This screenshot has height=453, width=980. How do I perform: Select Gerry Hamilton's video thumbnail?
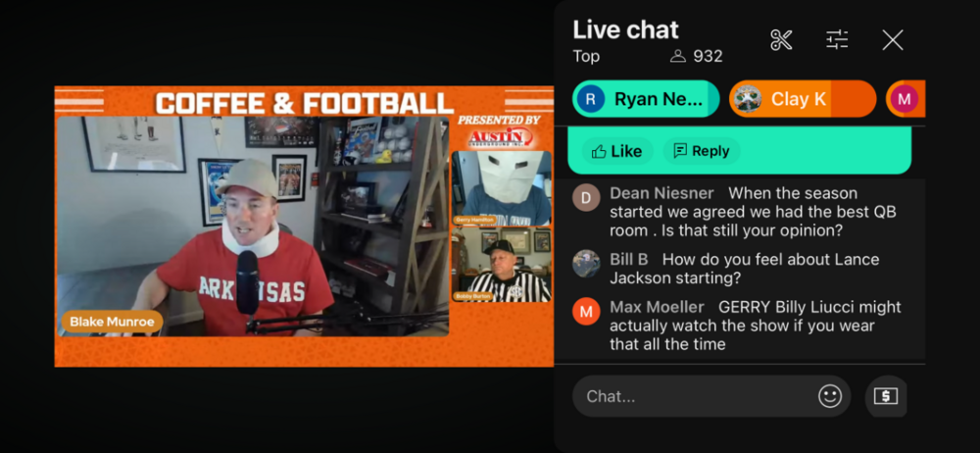pos(501,188)
